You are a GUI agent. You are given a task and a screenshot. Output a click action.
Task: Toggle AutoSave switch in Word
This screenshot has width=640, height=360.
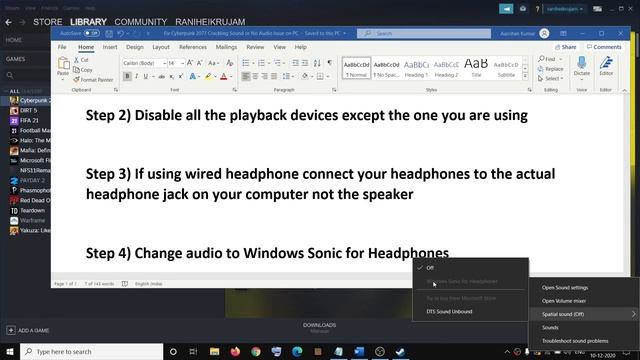[91, 33]
